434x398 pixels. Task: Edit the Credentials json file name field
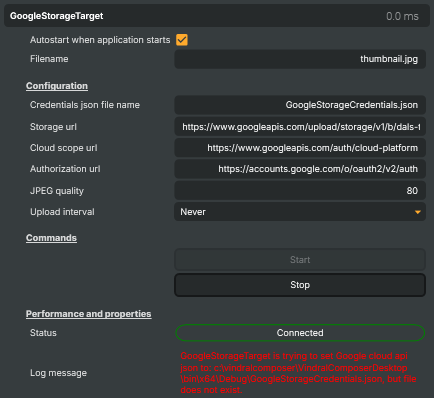(300, 105)
